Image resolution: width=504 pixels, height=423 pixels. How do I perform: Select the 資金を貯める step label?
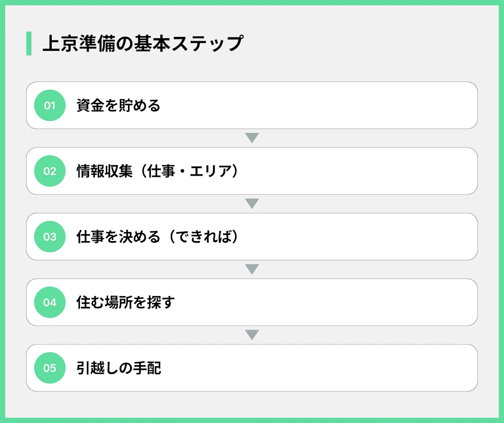tap(118, 105)
